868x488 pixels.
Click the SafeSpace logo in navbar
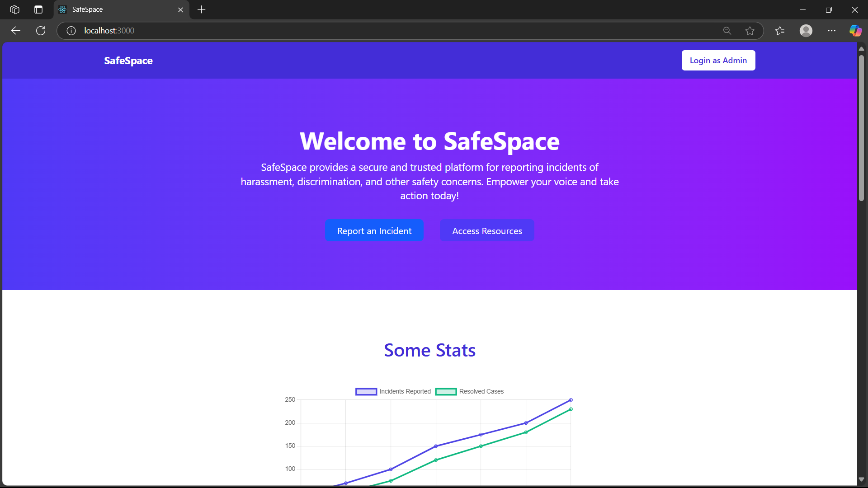128,61
